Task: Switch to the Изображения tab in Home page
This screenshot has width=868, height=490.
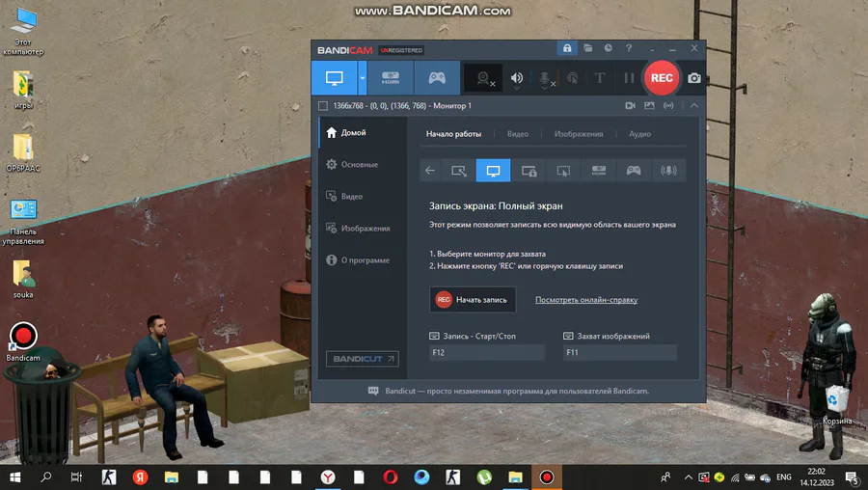Action: 579,134
